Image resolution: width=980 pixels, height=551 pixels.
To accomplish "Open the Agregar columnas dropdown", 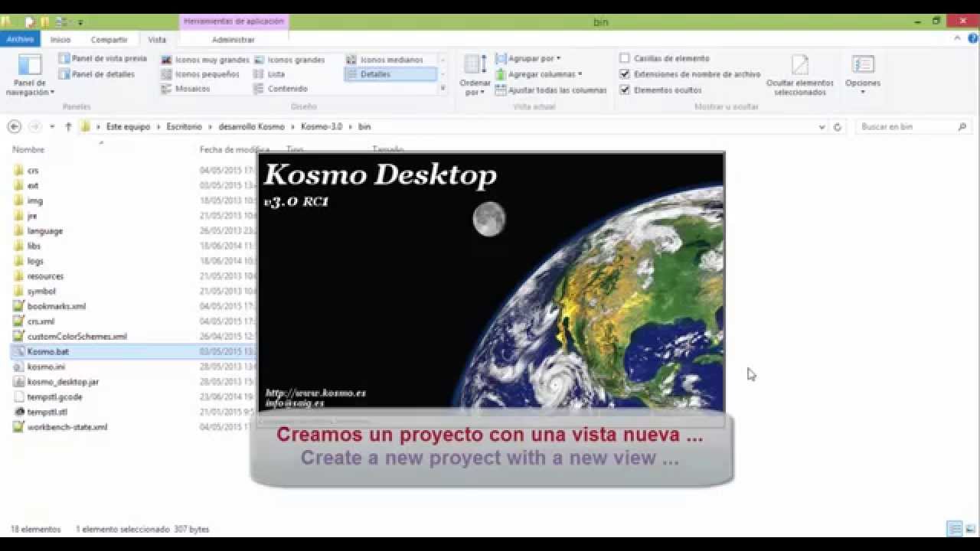I will pos(539,74).
